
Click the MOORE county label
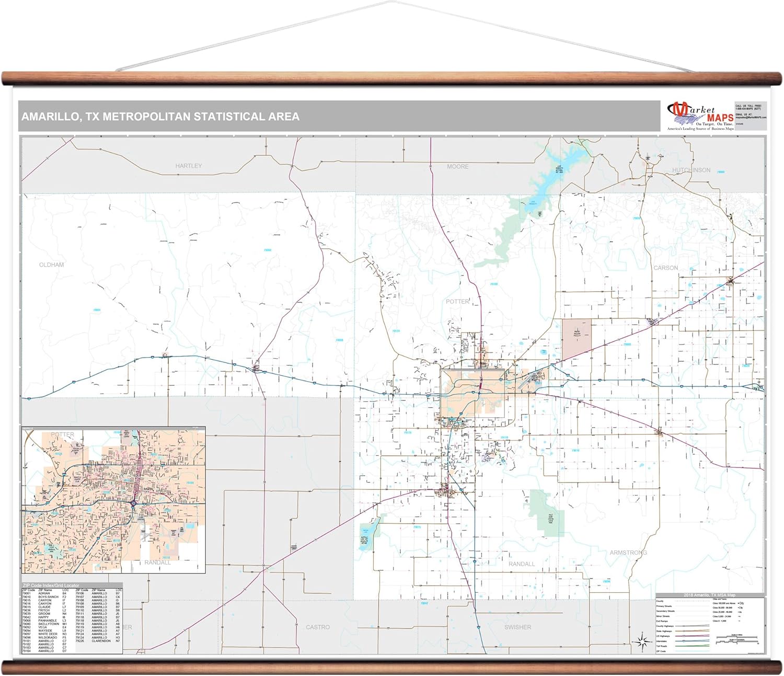tap(458, 166)
